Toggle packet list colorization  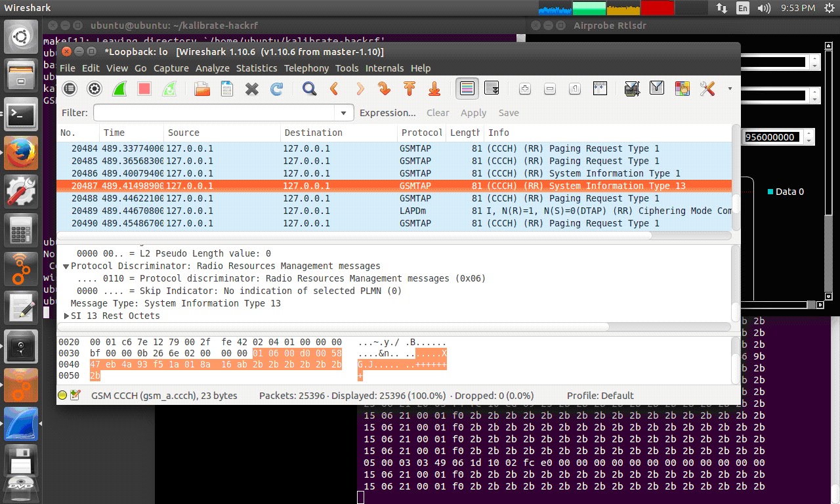click(x=467, y=89)
